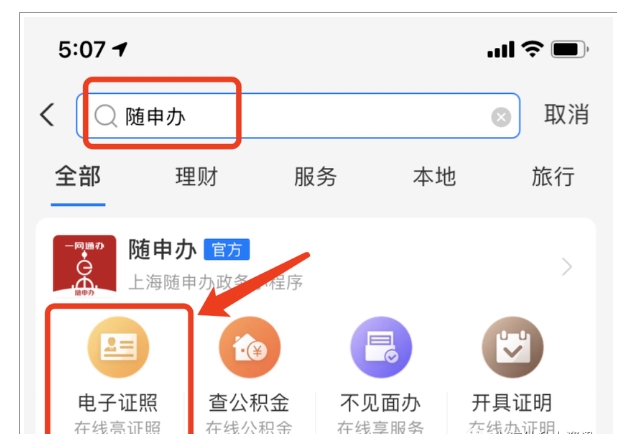Image resolution: width=617 pixels, height=434 pixels.
Task: Click the 查公积金 label
Action: tap(249, 403)
